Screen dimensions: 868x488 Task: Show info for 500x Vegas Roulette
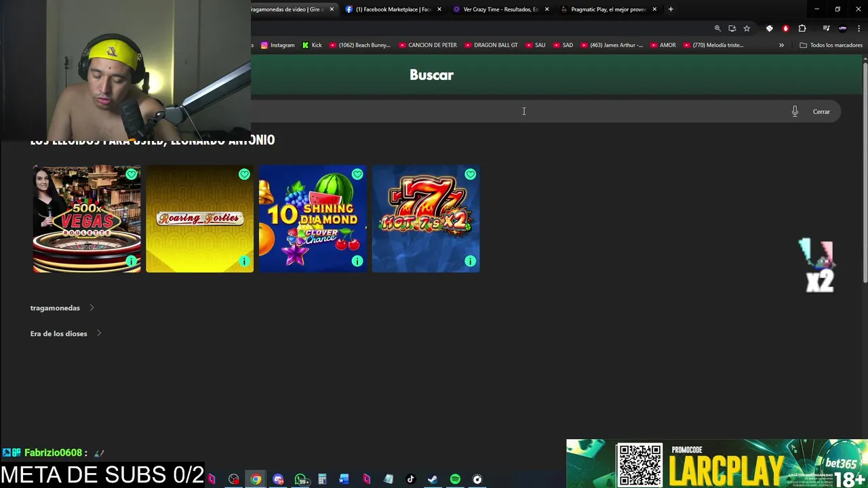coord(131,261)
